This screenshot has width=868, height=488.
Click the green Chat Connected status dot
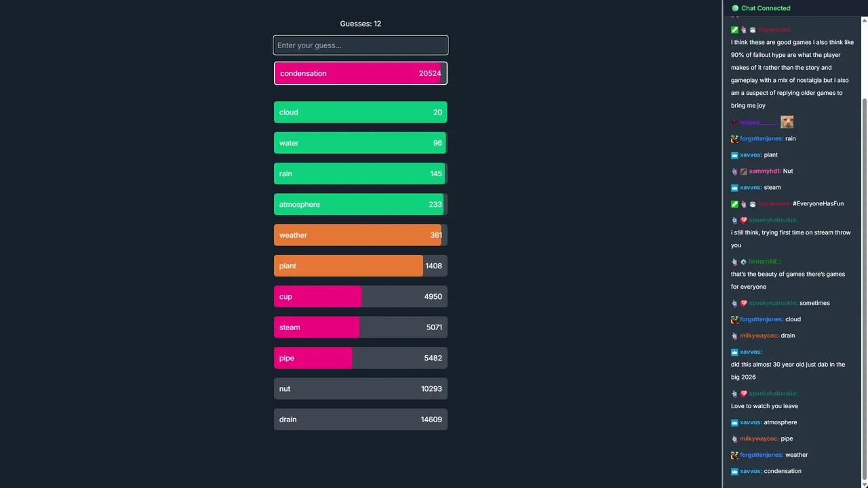[x=735, y=8]
